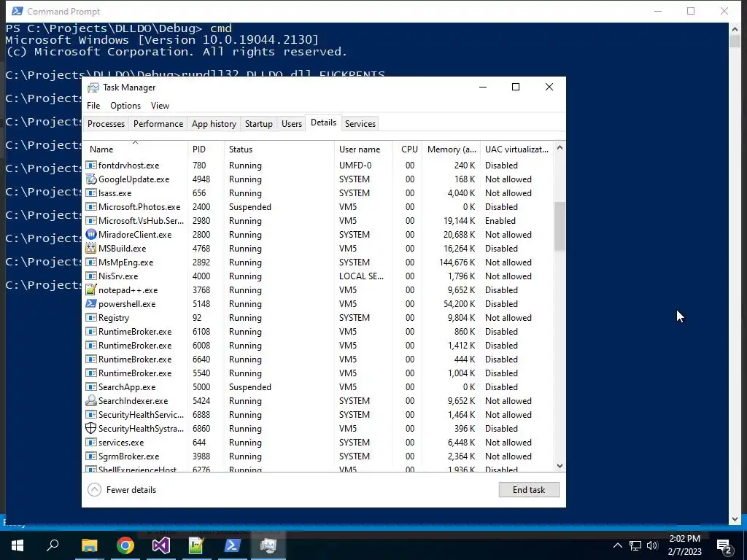
Task: Click the SecurityHealthSystray shield icon
Action: click(90, 429)
